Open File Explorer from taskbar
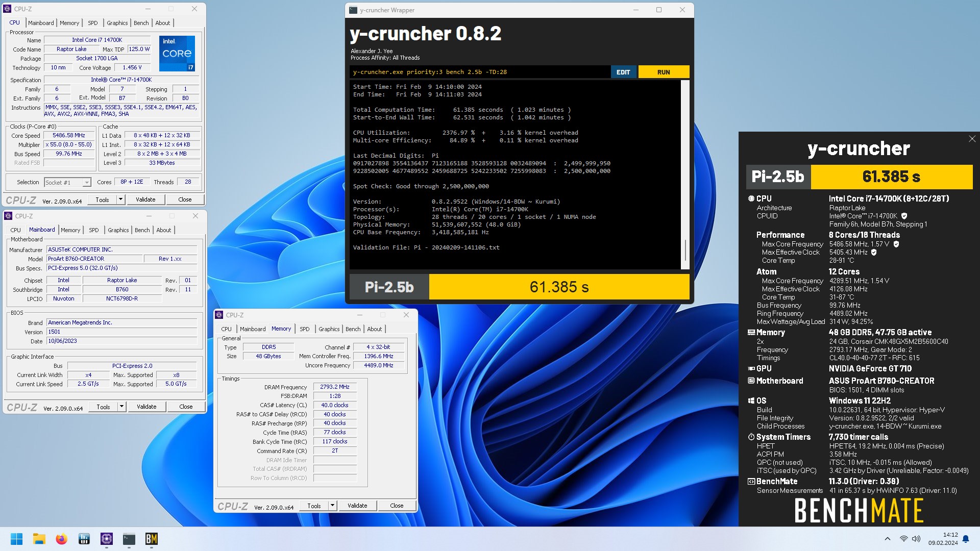 [39, 539]
